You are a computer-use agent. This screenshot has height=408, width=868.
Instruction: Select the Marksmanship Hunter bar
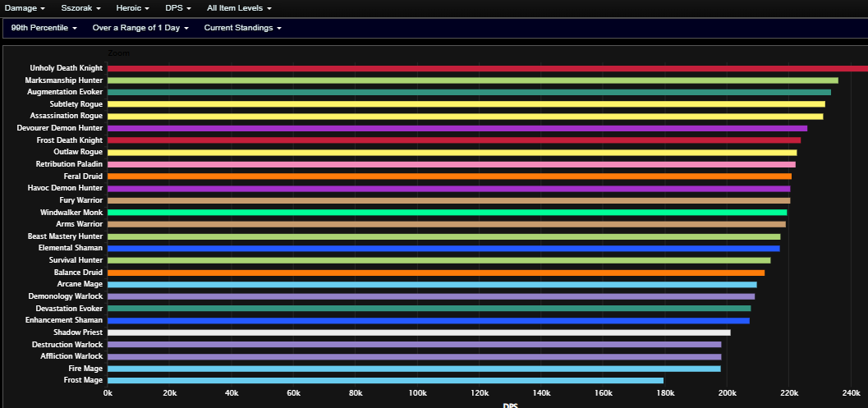point(473,80)
